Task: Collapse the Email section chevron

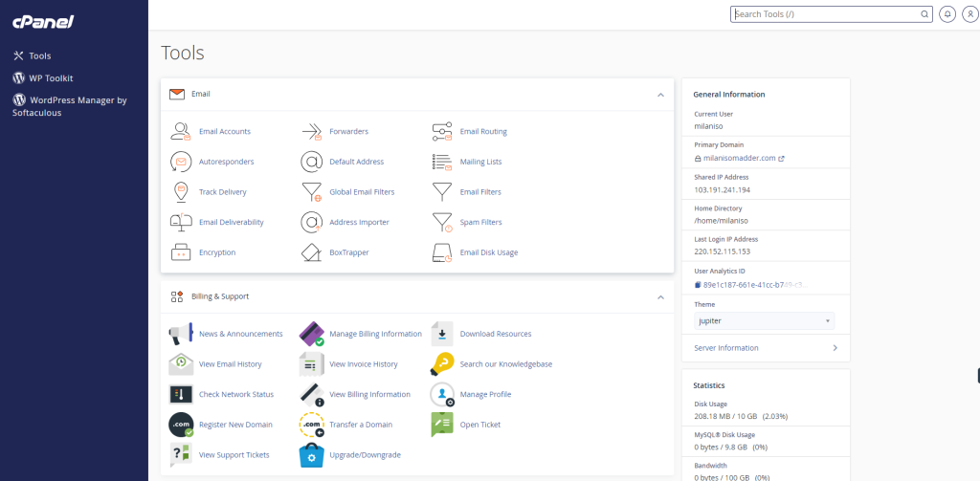Action: coord(660,95)
